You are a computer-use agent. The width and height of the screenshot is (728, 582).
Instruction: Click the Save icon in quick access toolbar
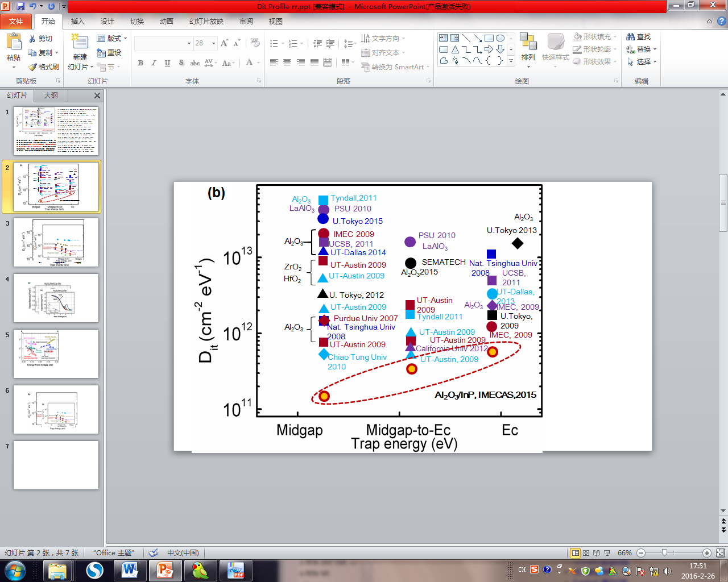[x=20, y=6]
